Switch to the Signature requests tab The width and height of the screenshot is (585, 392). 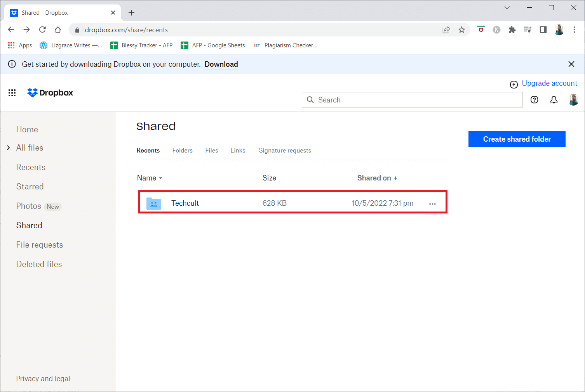285,151
